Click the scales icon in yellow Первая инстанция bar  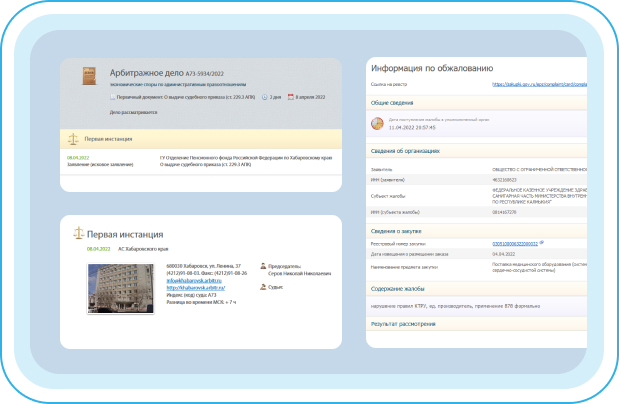(72, 139)
